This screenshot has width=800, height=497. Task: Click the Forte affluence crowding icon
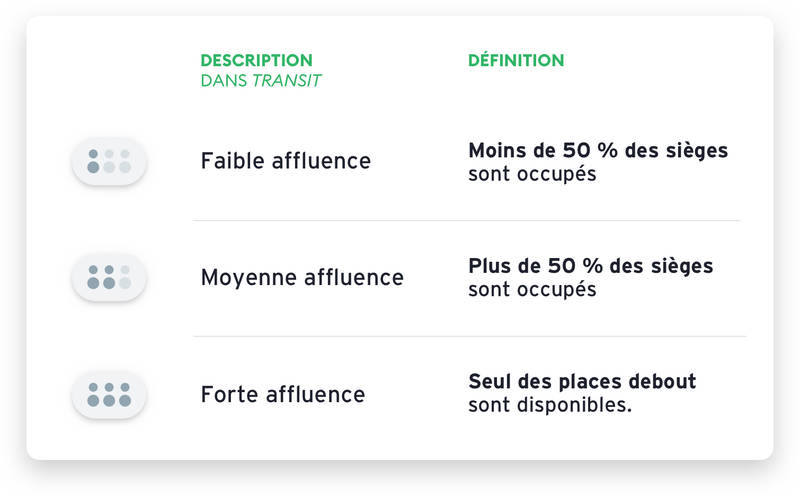click(x=109, y=394)
